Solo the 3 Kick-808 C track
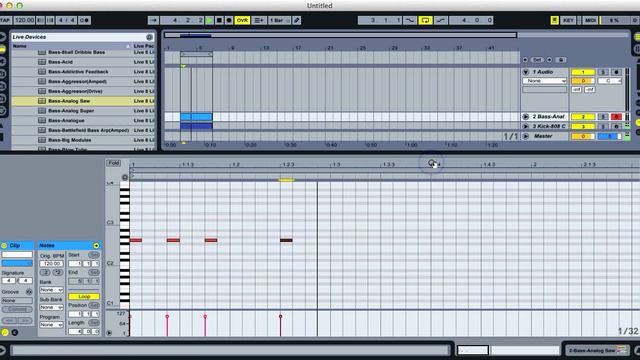This screenshot has width=640, height=360. pos(603,126)
